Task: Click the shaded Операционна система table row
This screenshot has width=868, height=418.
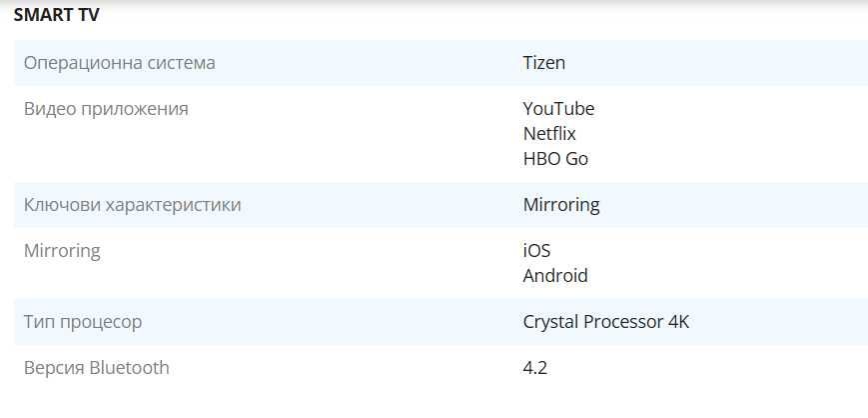Action: tap(441, 63)
